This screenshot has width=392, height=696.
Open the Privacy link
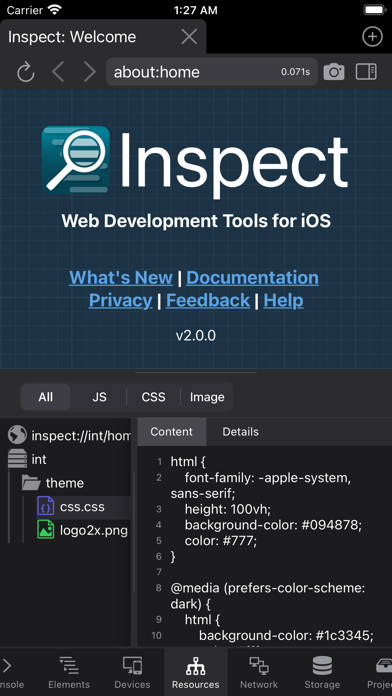point(120,301)
